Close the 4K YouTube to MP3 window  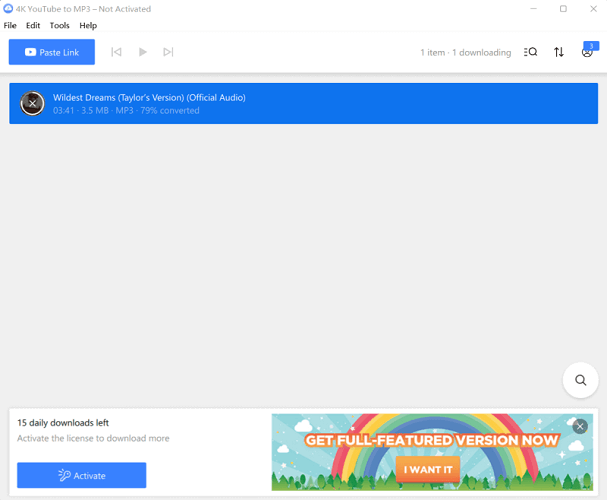pos(593,9)
